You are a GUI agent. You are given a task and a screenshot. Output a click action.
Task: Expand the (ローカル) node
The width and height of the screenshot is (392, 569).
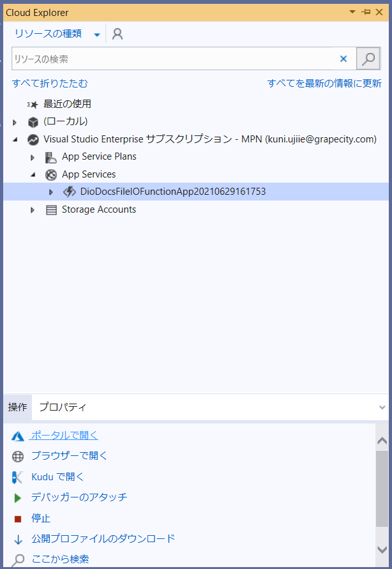[x=15, y=123]
